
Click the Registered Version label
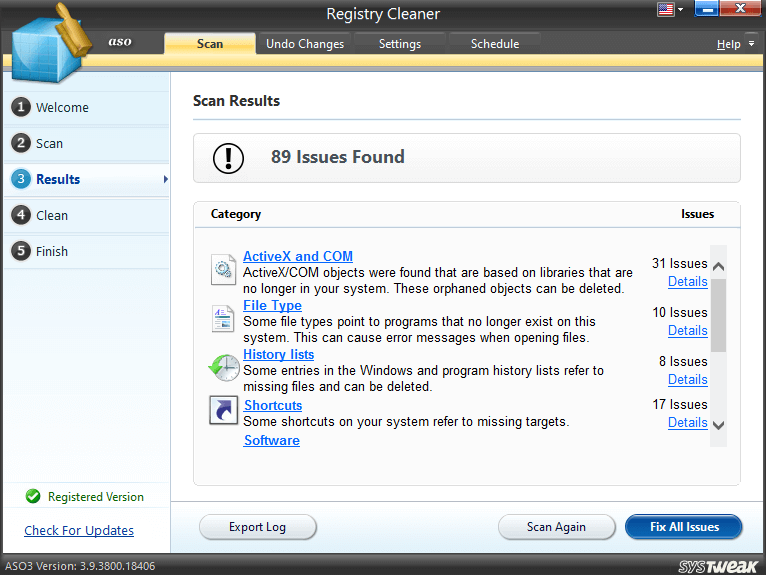pyautogui.click(x=96, y=497)
